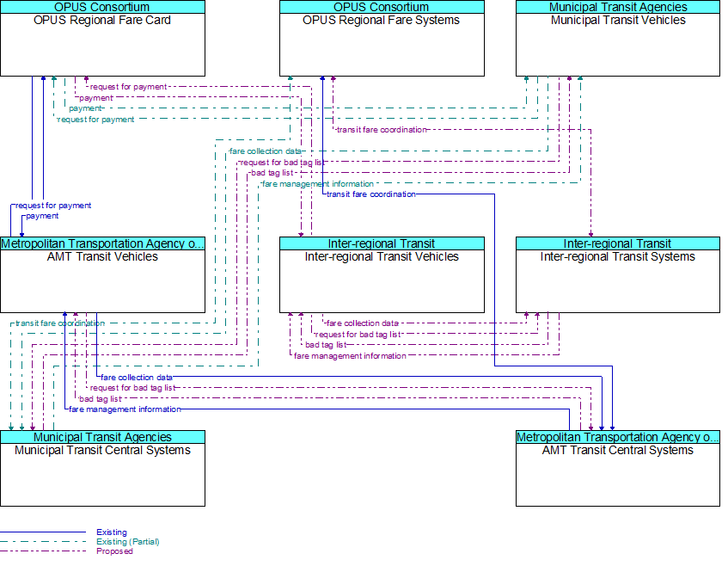728x566 pixels.
Task: Click the purple "fare management information" label
Action: tap(350, 356)
